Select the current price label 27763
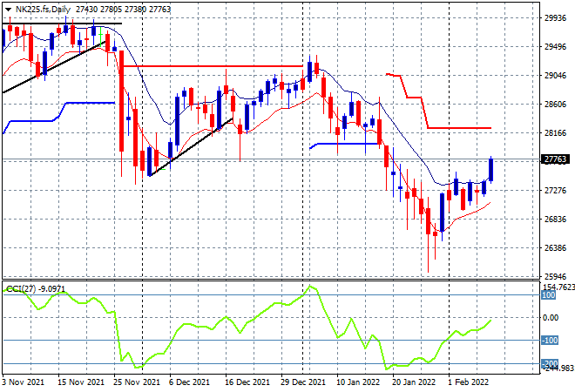Image resolution: width=575 pixels, height=392 pixels. 555,159
